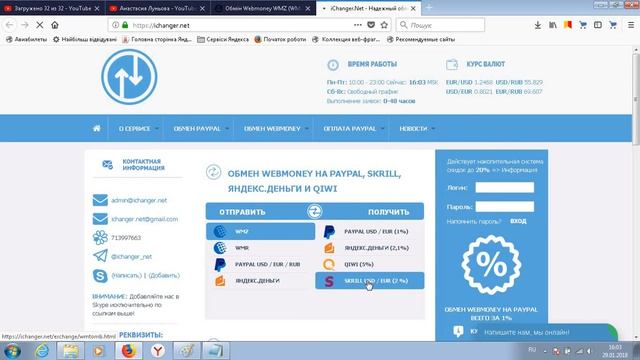
Task: Open Коллекция веб-фрагментов bookmark
Action: (346, 39)
